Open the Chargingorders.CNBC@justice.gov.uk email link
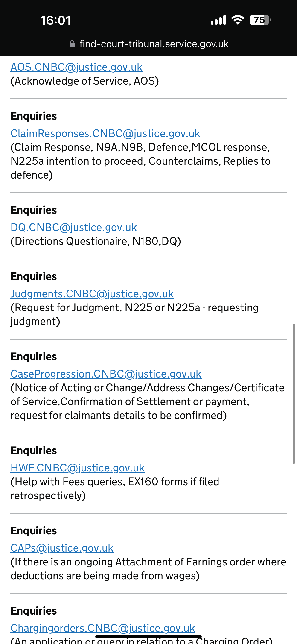Screen dimensions: 297x644 103,628
